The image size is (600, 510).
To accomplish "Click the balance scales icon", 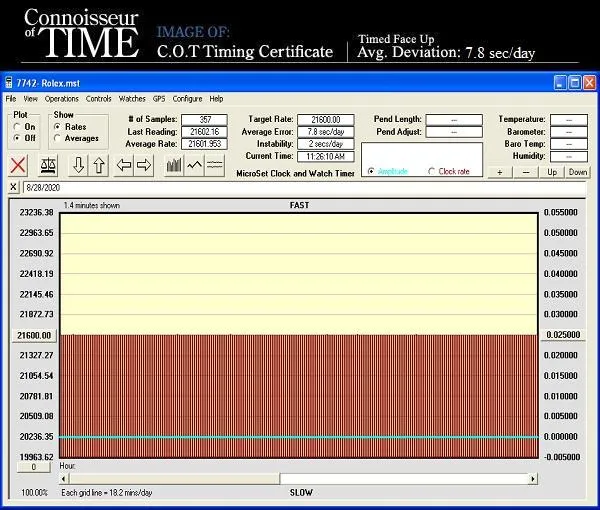I will [x=48, y=165].
